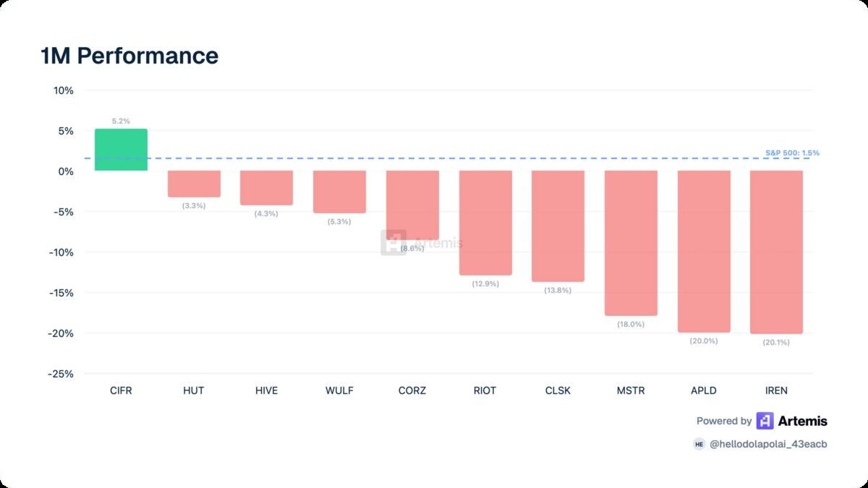Click the (20.0%) APLD value label
The width and height of the screenshot is (868, 488).
click(x=704, y=341)
